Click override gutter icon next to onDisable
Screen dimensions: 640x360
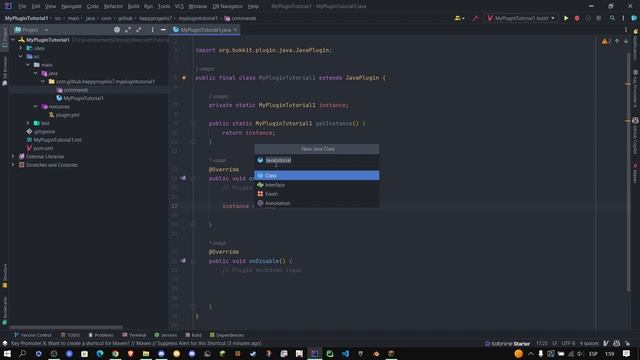(x=183, y=260)
